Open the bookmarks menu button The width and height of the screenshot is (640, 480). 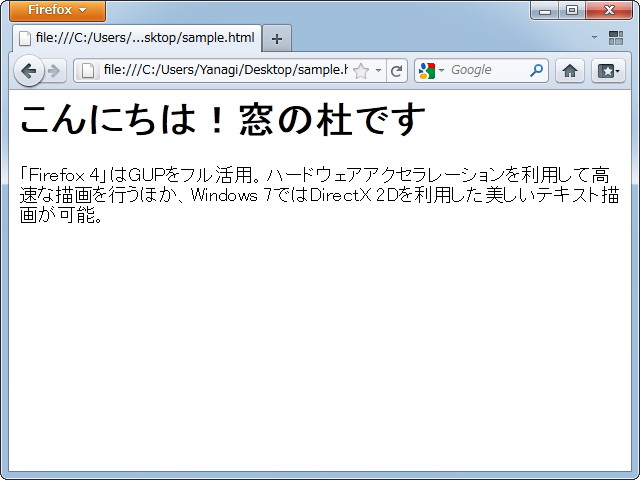[608, 71]
